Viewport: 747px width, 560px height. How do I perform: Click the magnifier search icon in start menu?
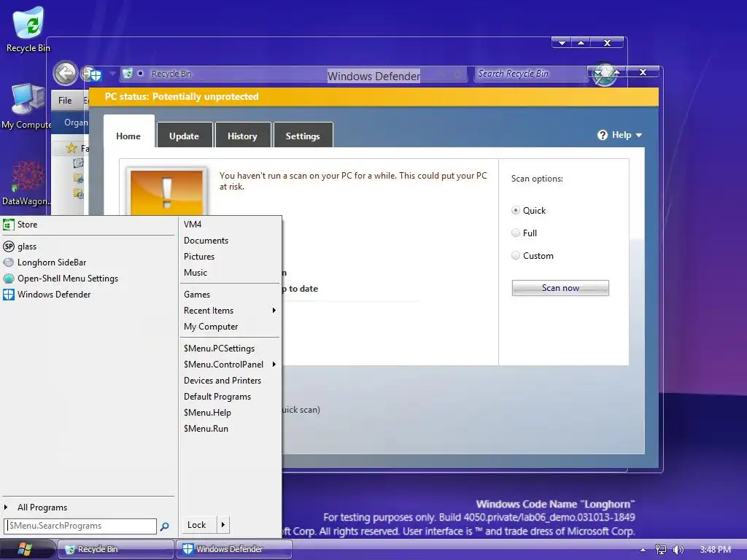(164, 526)
